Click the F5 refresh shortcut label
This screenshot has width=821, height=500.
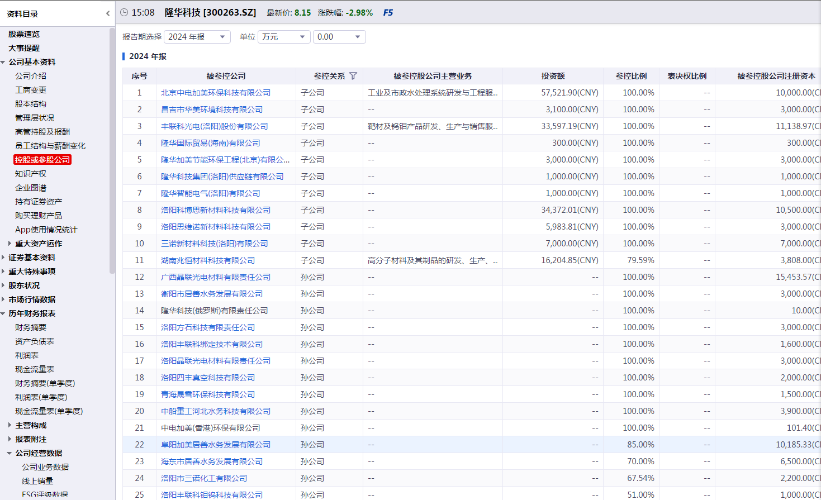pyautogui.click(x=388, y=13)
